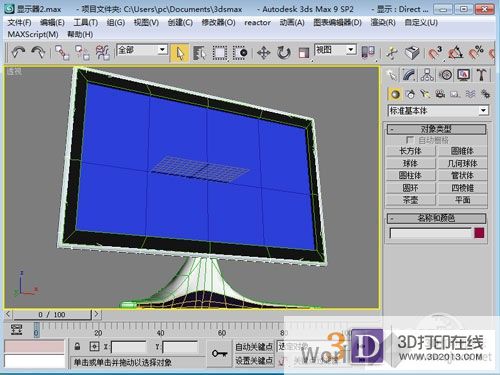
Task: Open the 标准基本体 dropdown list
Action: (x=438, y=110)
